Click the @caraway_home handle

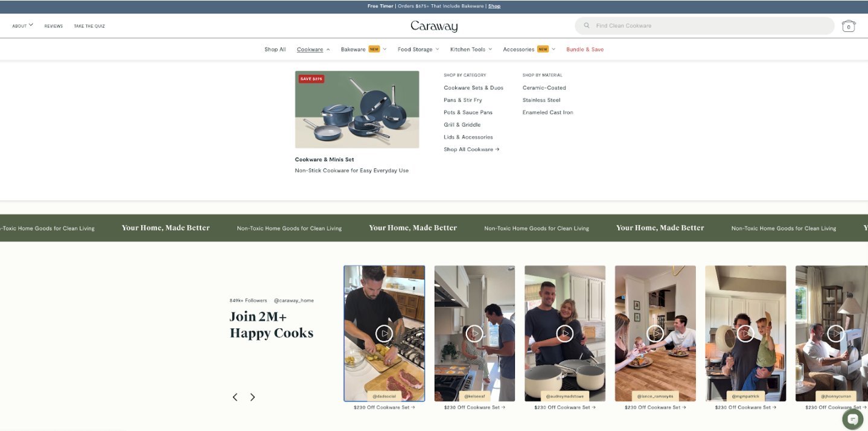pyautogui.click(x=293, y=301)
